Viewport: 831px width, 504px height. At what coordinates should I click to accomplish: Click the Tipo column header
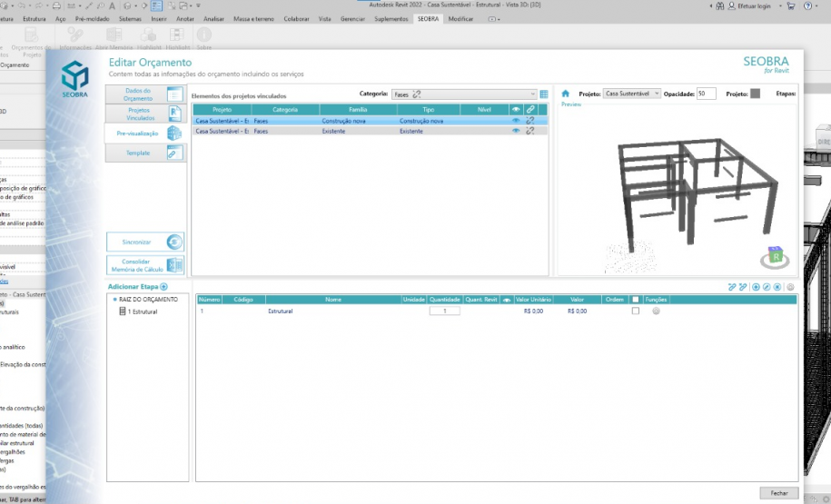(429, 110)
